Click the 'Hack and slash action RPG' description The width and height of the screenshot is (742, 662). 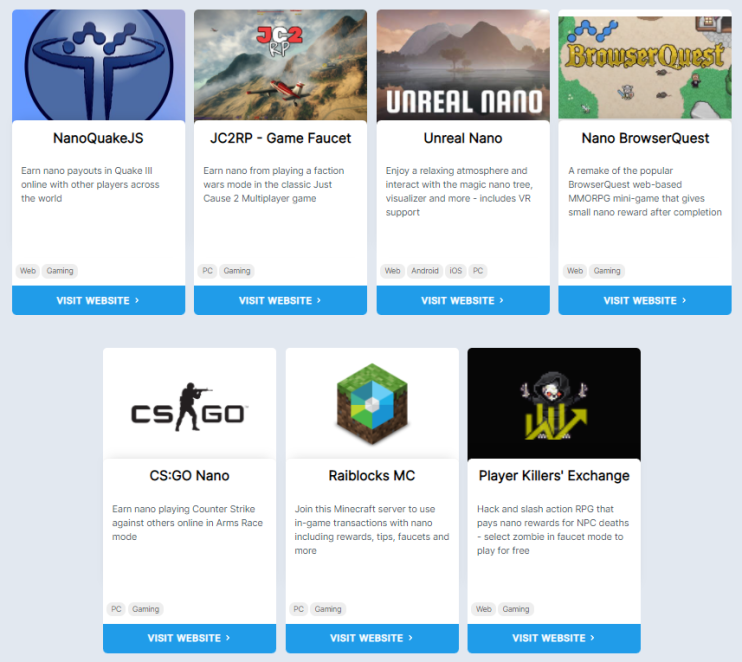coord(553,530)
